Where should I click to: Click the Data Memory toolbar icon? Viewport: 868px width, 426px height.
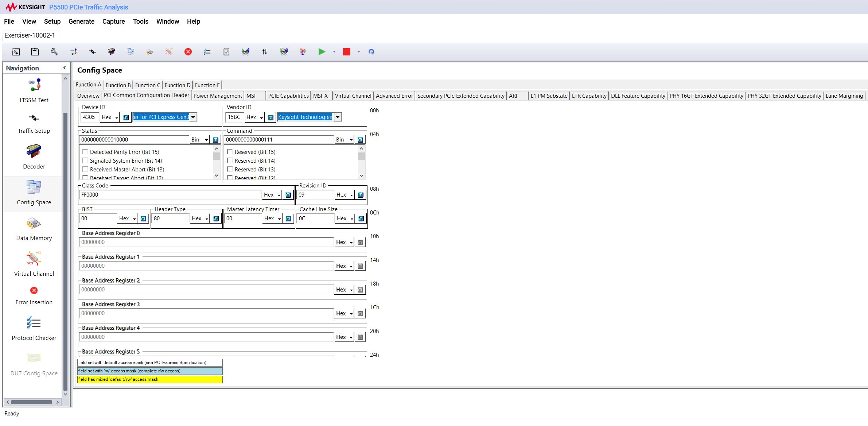click(x=149, y=52)
